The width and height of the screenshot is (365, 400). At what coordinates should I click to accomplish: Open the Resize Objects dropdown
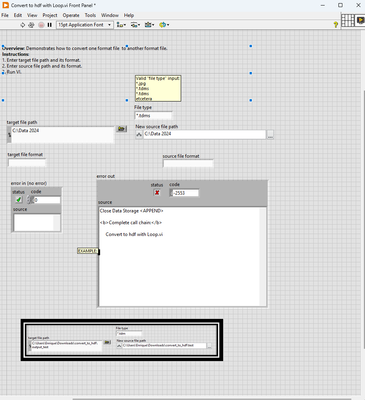[x=149, y=25]
